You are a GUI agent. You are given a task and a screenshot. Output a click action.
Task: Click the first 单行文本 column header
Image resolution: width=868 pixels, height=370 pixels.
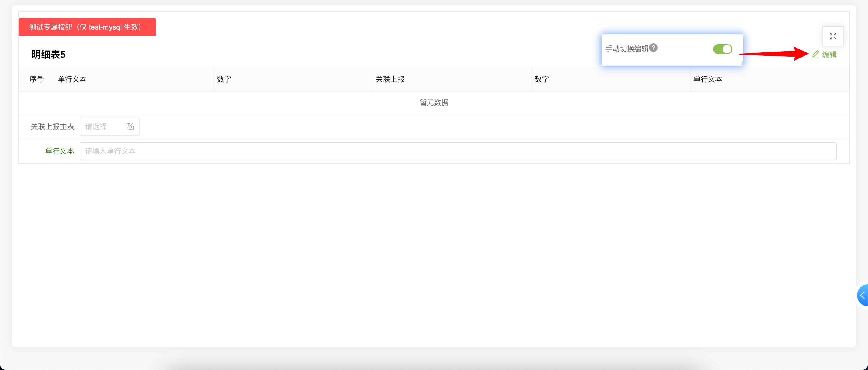(x=134, y=79)
